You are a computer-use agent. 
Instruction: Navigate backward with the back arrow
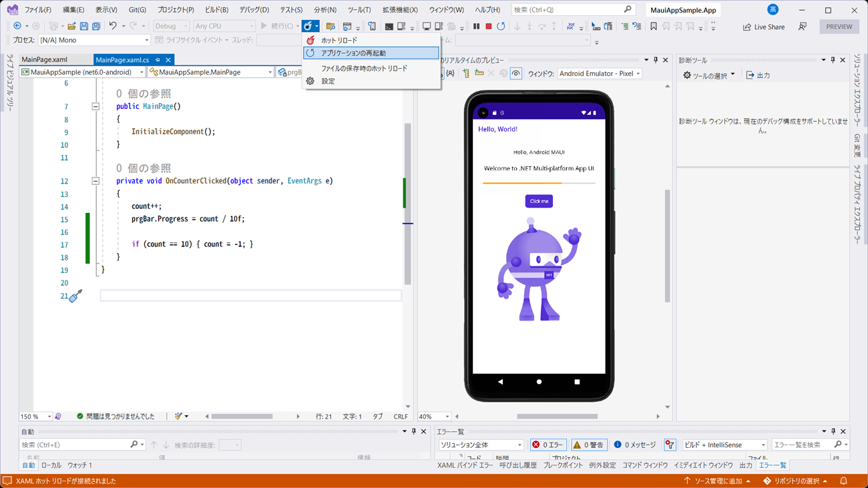pyautogui.click(x=17, y=26)
